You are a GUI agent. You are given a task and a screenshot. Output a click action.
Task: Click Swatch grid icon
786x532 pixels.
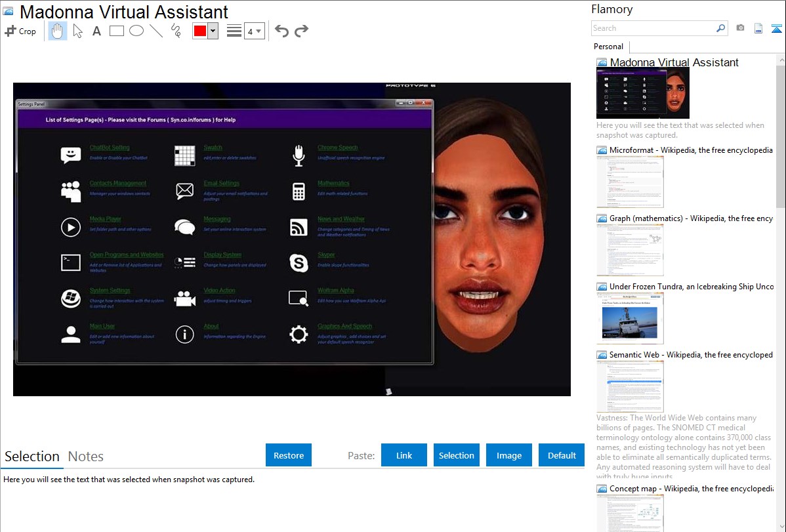(x=184, y=155)
